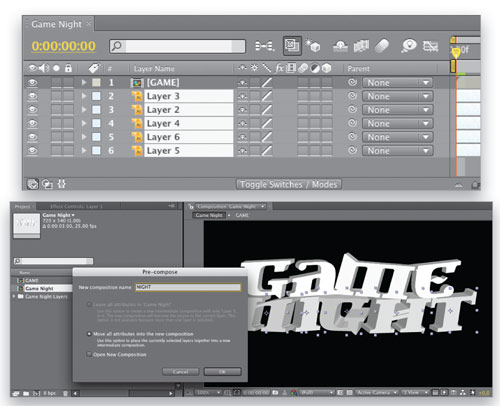Hide Layer 6 using its eye icon
This screenshot has height=406, width=500.
pos(32,137)
